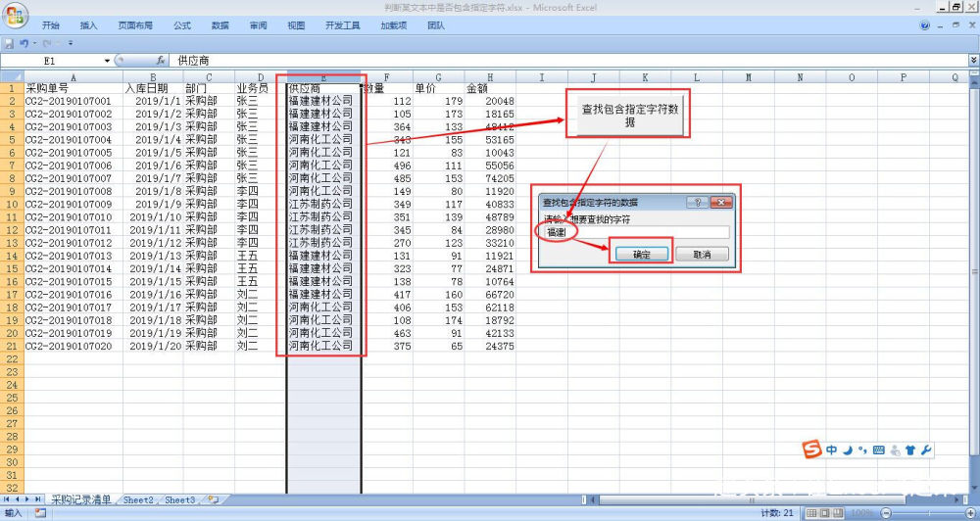Click the Redo arrow icon
Viewport: 980px width, 521px height.
(46, 43)
